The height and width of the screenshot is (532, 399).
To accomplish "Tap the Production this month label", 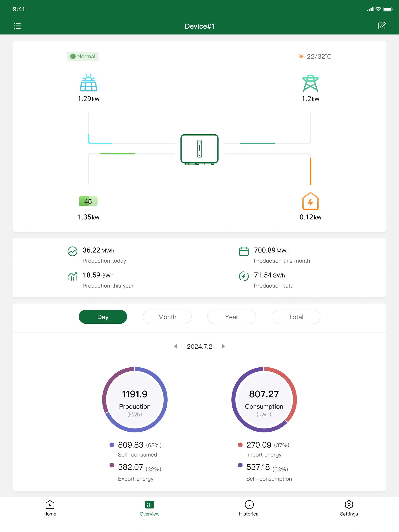I will click(x=282, y=261).
